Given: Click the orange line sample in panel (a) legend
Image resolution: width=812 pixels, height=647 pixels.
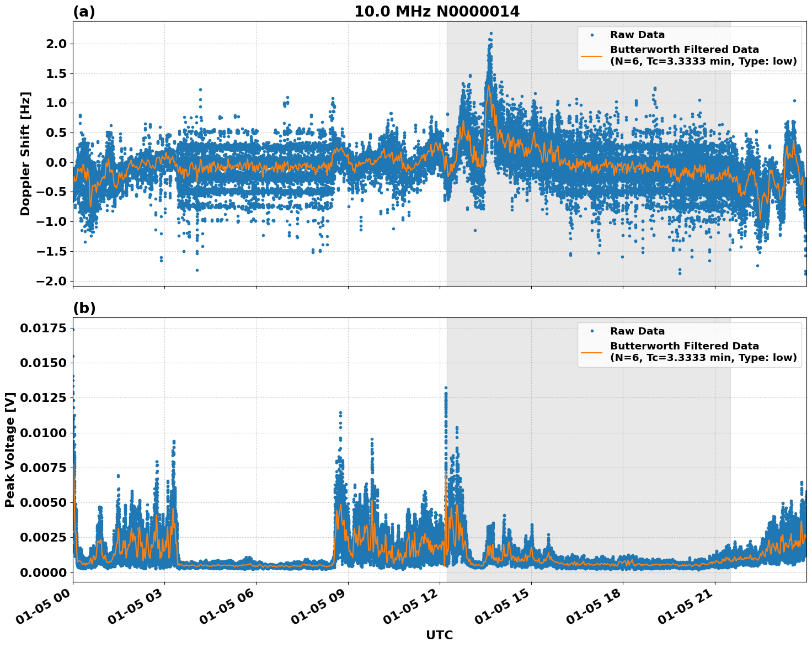Looking at the screenshot, I should click(592, 56).
